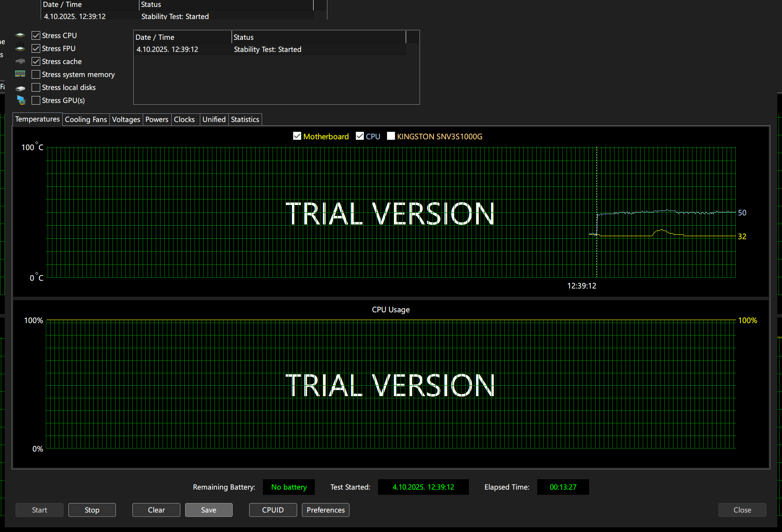The width and height of the screenshot is (782, 532).
Task: Enable the Stress GPU(s) checkbox
Action: coord(36,100)
